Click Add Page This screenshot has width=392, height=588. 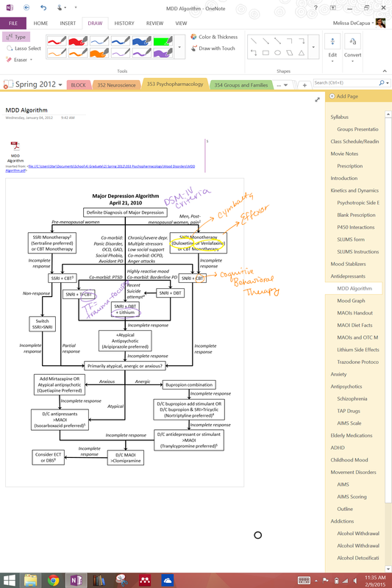click(343, 96)
